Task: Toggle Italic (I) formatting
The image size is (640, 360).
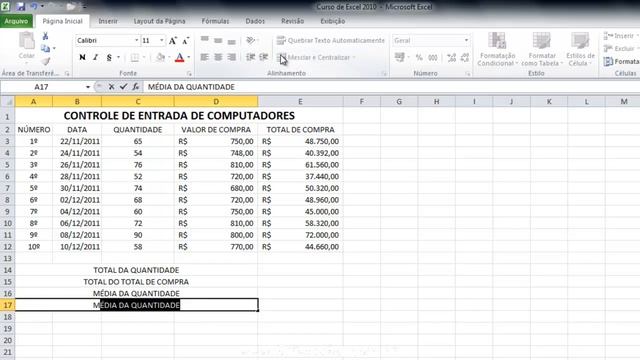Action: (96, 58)
